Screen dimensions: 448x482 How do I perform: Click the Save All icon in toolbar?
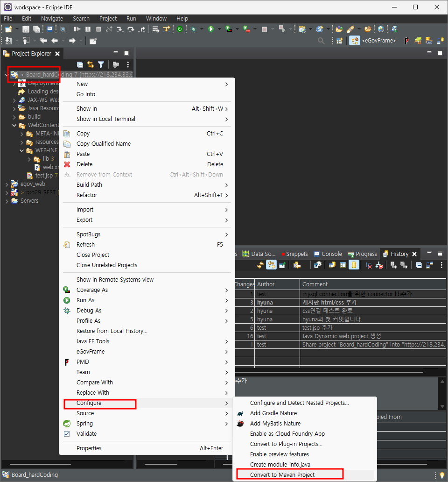click(36, 29)
